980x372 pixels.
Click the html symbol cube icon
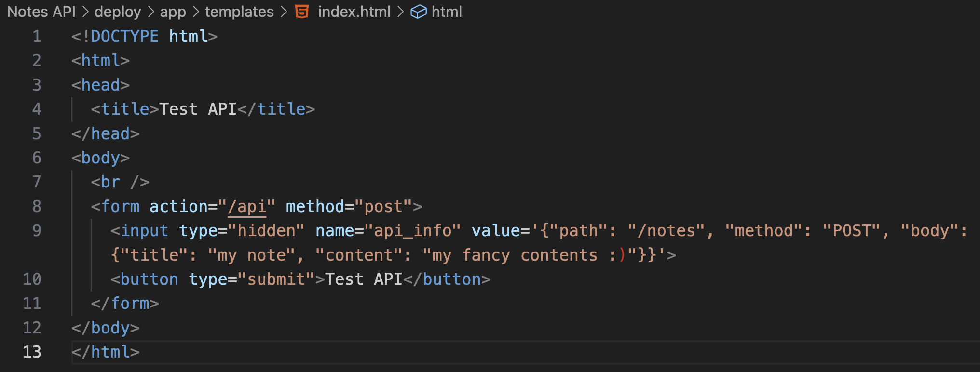pyautogui.click(x=418, y=12)
